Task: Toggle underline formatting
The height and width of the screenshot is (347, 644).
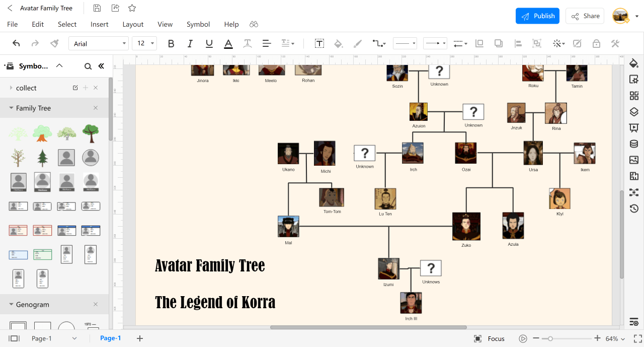Action: tap(209, 43)
